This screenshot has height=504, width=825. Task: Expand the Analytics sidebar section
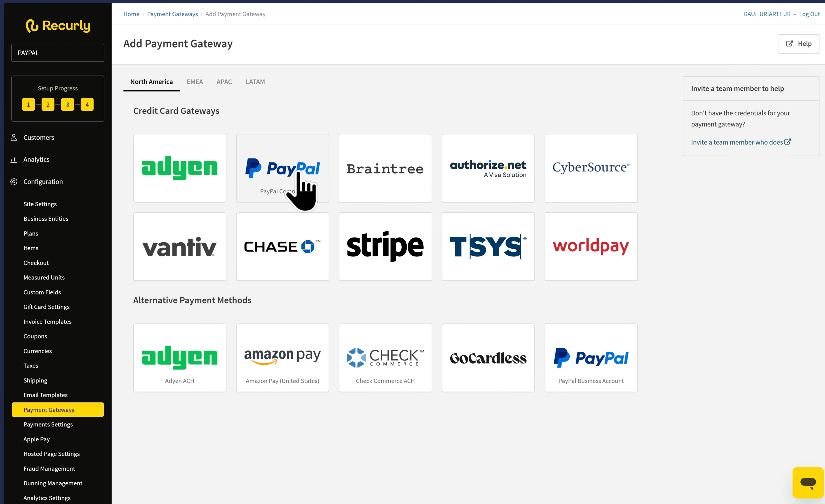pos(36,159)
